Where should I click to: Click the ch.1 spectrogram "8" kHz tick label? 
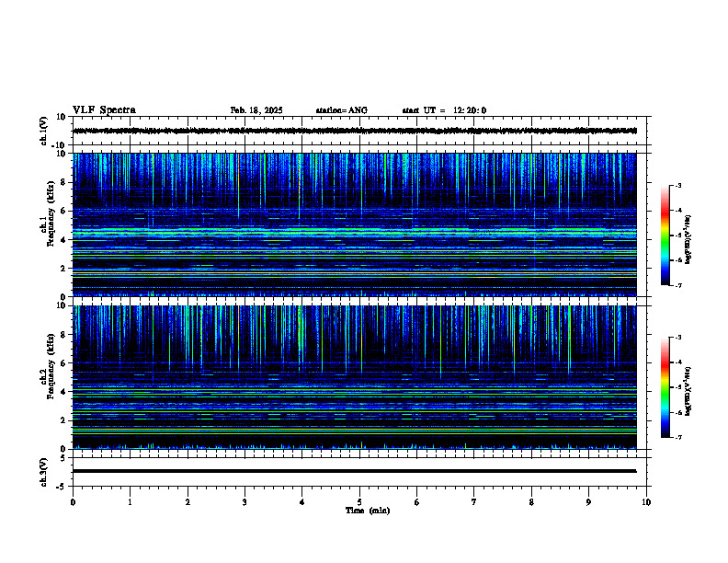coord(63,182)
